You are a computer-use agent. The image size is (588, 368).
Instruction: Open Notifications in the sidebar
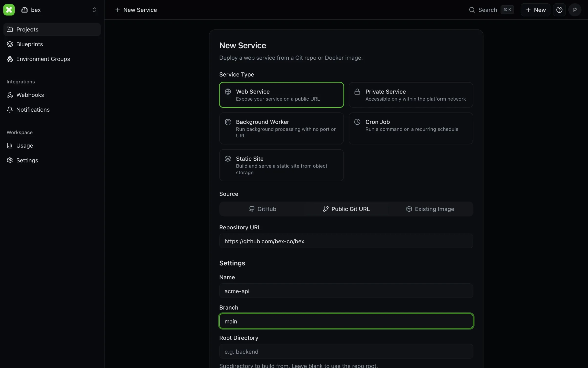(x=52, y=110)
